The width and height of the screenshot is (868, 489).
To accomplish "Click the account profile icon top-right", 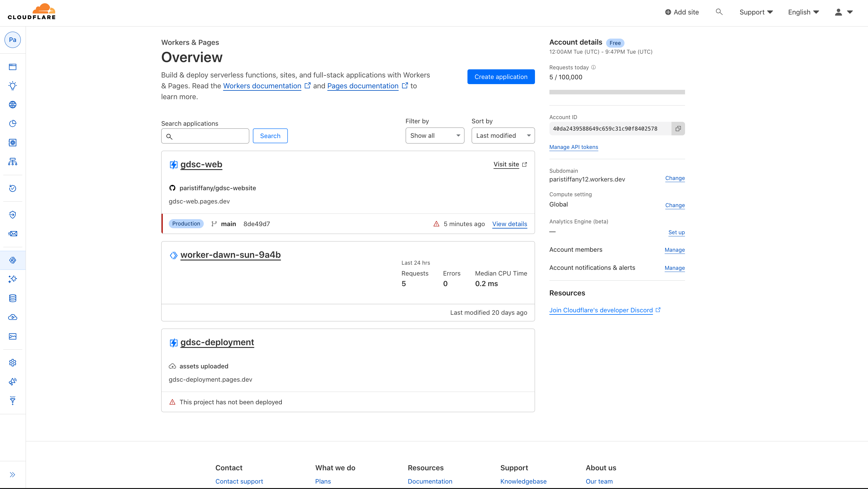I will (x=839, y=12).
